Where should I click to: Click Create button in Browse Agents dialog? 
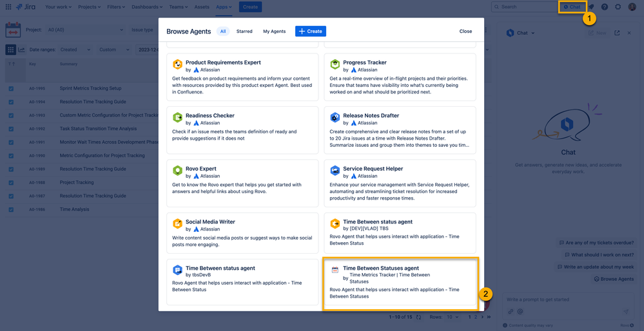311,31
